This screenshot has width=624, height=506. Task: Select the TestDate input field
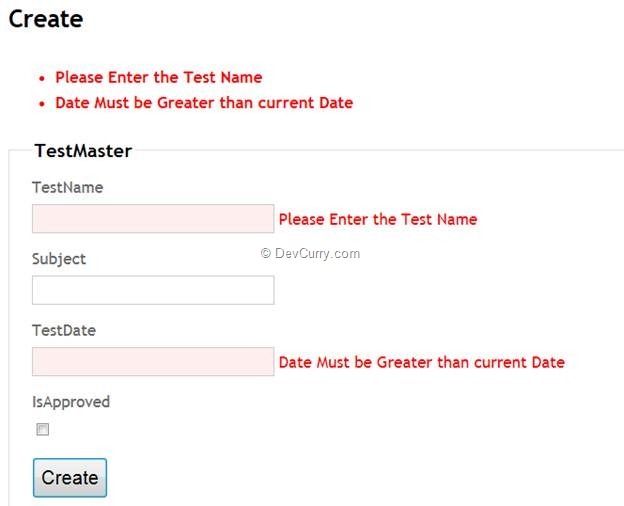coord(153,362)
